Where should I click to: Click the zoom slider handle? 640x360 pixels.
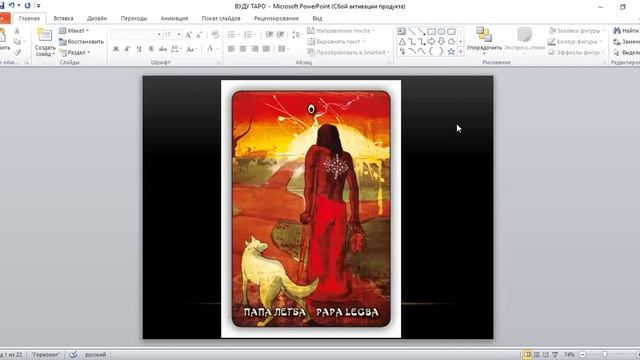click(x=605, y=355)
